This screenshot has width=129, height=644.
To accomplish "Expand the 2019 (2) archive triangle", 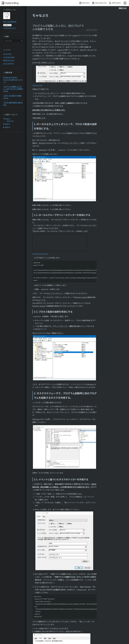I will pyautogui.click(x=4, y=127).
